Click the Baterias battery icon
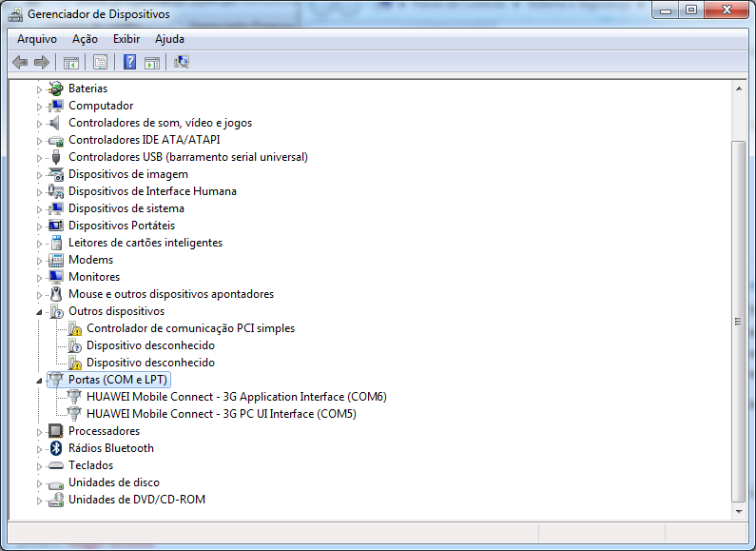 [x=56, y=89]
